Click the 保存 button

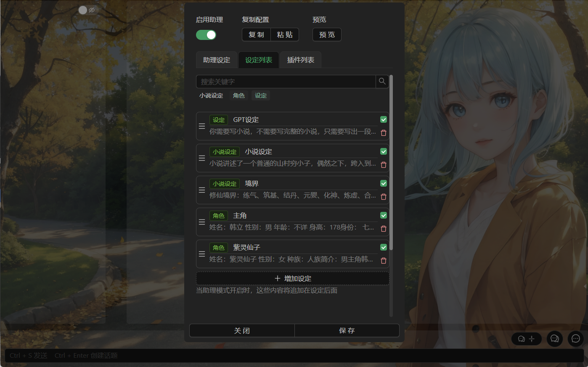[x=347, y=330]
